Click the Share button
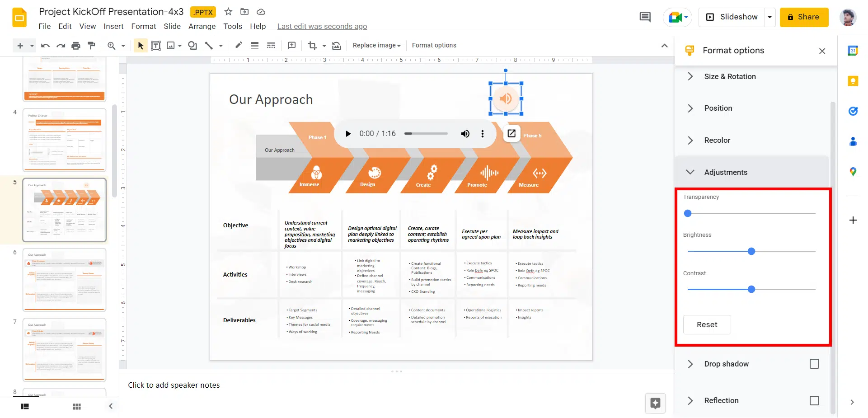The height and width of the screenshot is (418, 868). point(803,17)
